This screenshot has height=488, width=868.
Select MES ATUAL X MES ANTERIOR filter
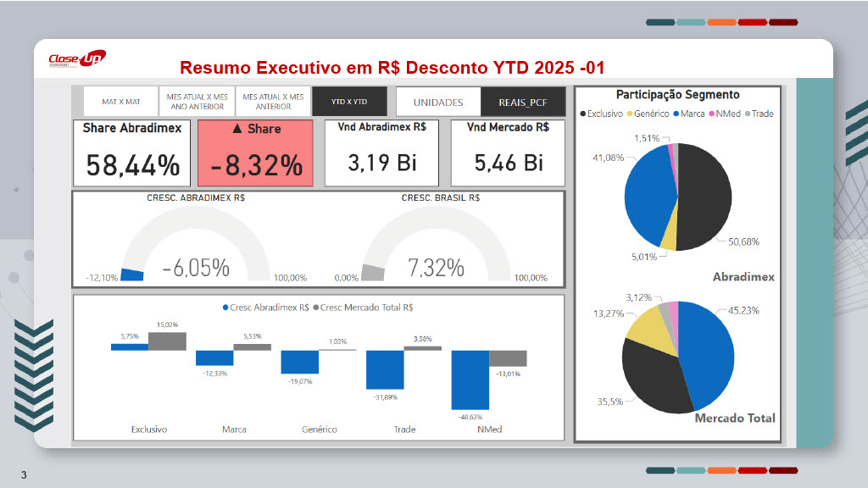[x=273, y=102]
